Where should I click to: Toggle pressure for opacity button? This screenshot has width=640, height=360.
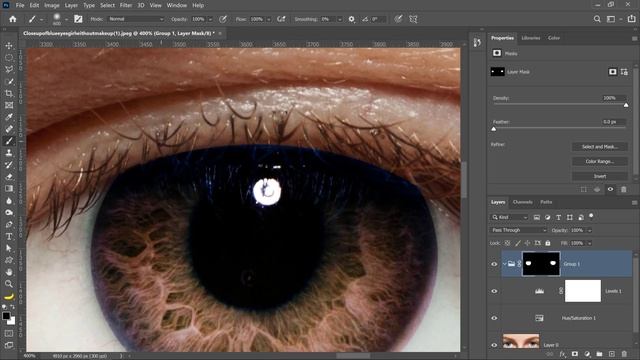pos(223,19)
